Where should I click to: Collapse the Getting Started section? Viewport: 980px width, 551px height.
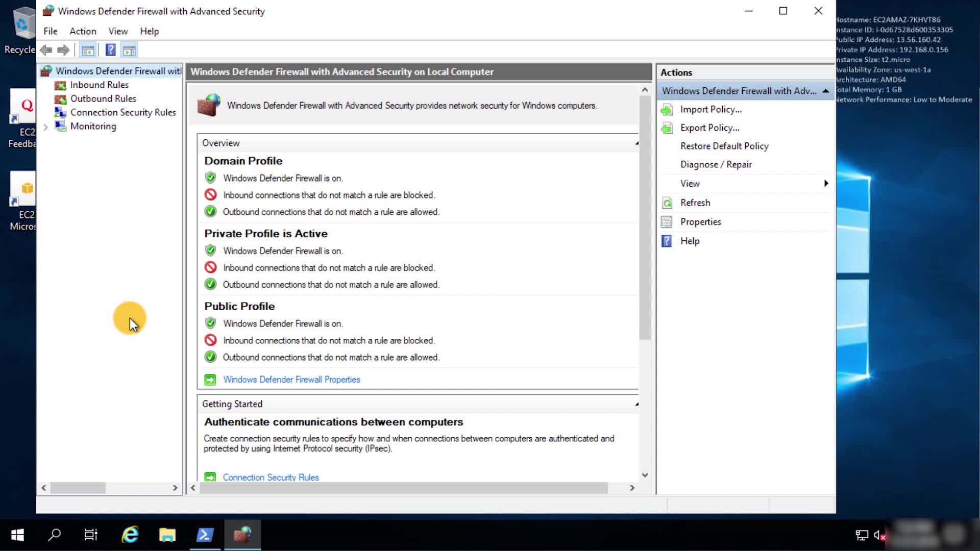[636, 404]
